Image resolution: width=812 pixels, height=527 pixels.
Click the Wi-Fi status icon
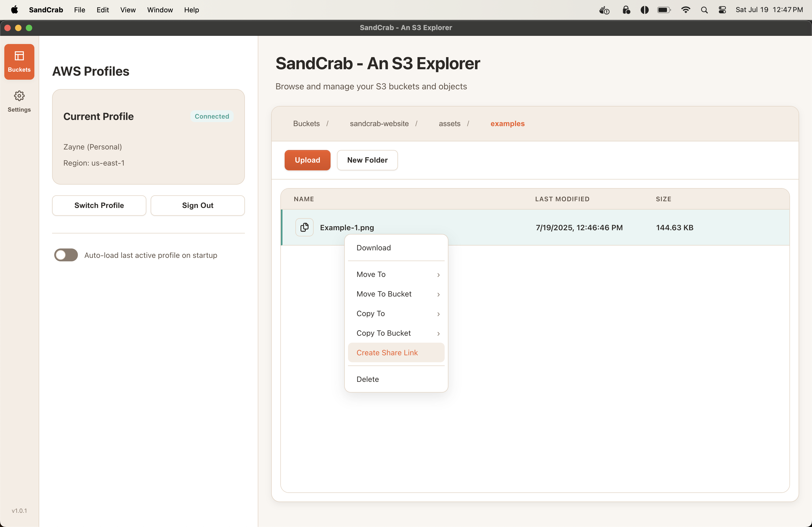coord(686,10)
